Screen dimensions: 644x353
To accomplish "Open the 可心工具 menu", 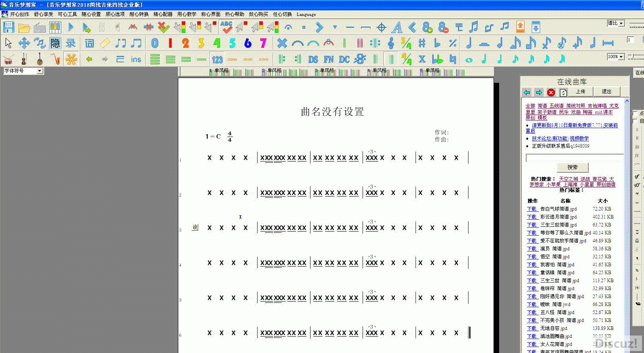I will [67, 14].
